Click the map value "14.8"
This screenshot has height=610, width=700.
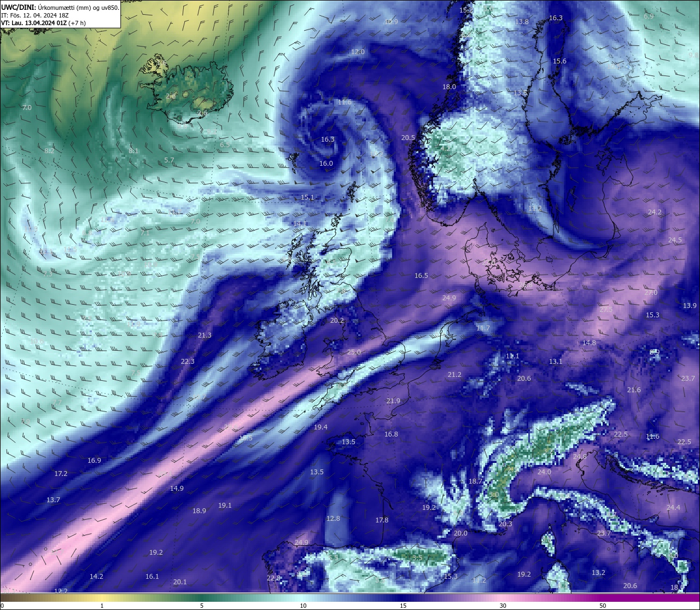(x=589, y=343)
